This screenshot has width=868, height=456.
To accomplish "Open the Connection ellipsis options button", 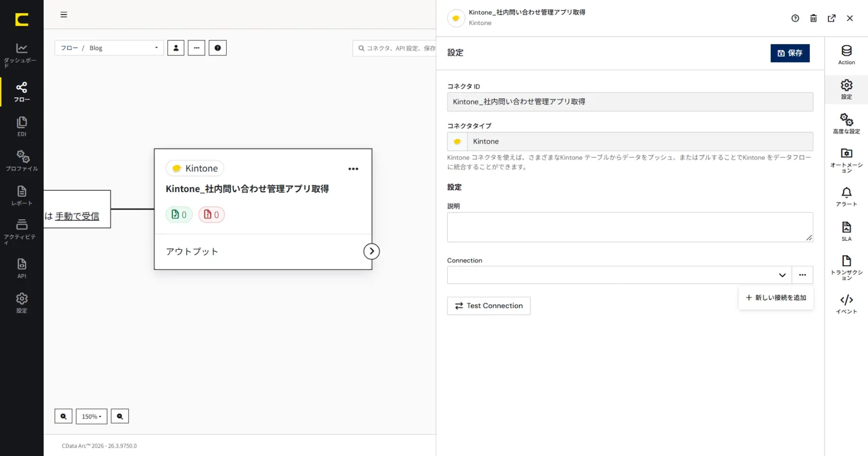I will pos(802,275).
